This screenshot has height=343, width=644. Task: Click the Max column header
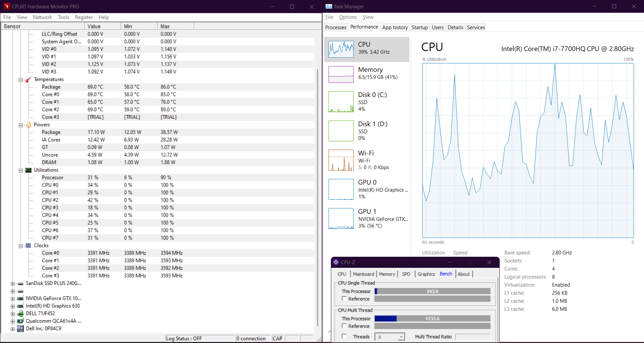tap(176, 26)
